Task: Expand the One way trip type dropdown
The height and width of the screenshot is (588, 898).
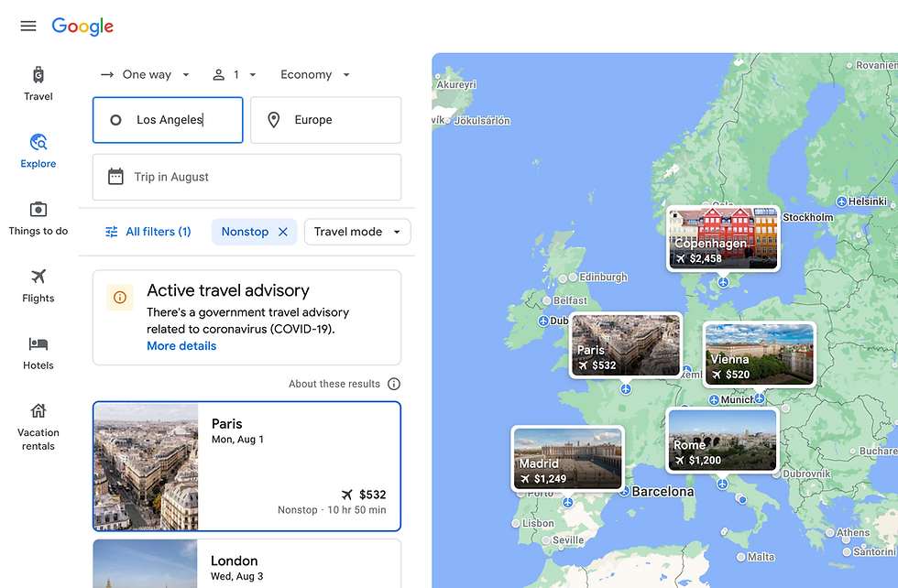Action: [x=145, y=74]
